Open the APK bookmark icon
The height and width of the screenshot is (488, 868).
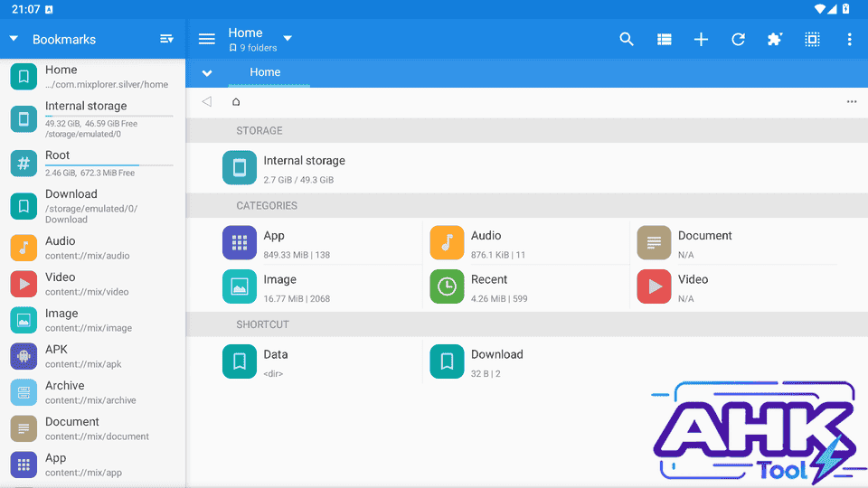pyautogui.click(x=24, y=356)
